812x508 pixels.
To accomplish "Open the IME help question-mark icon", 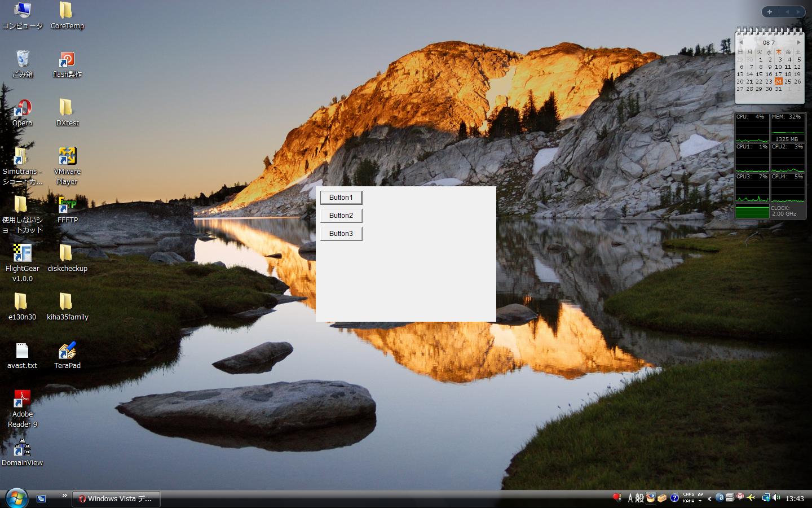I will click(x=674, y=498).
